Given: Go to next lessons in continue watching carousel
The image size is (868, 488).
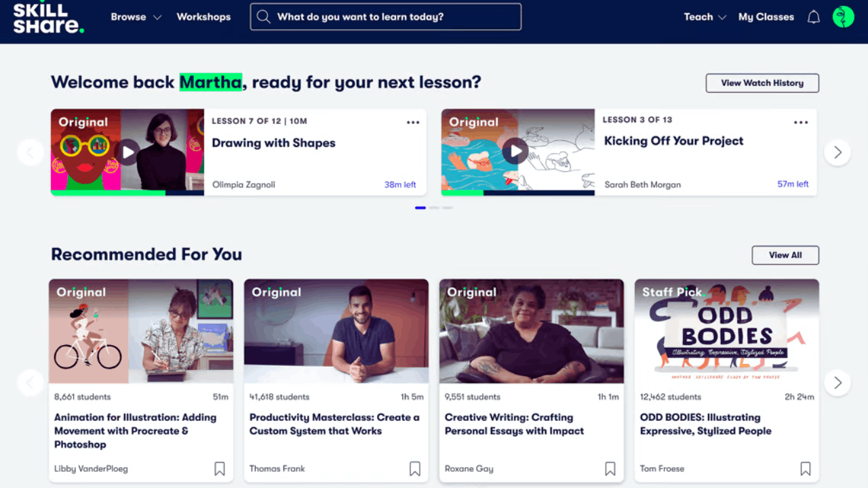Looking at the screenshot, I should tap(837, 152).
